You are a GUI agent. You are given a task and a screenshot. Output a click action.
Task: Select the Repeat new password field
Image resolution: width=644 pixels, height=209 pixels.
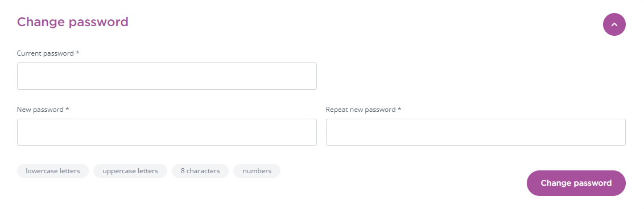(x=476, y=132)
